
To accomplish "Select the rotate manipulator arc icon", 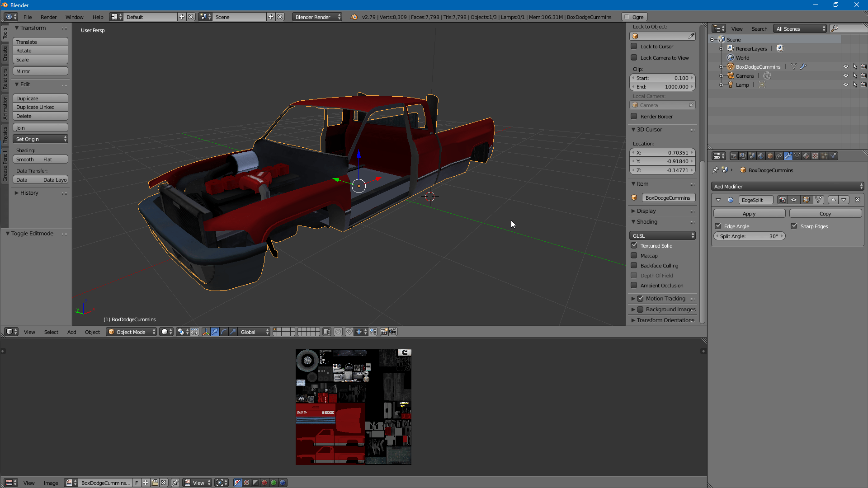I will click(x=224, y=332).
